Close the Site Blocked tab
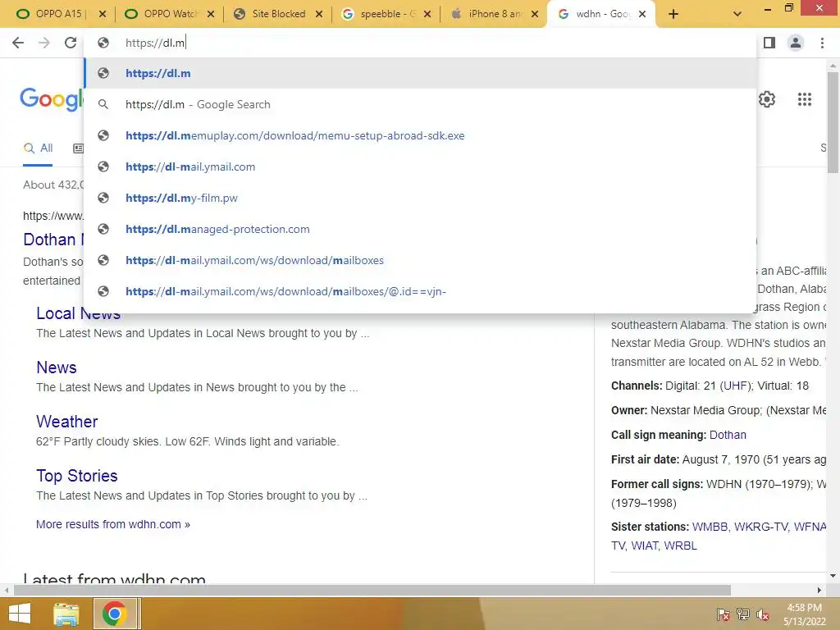This screenshot has width=840, height=630. pyautogui.click(x=319, y=14)
